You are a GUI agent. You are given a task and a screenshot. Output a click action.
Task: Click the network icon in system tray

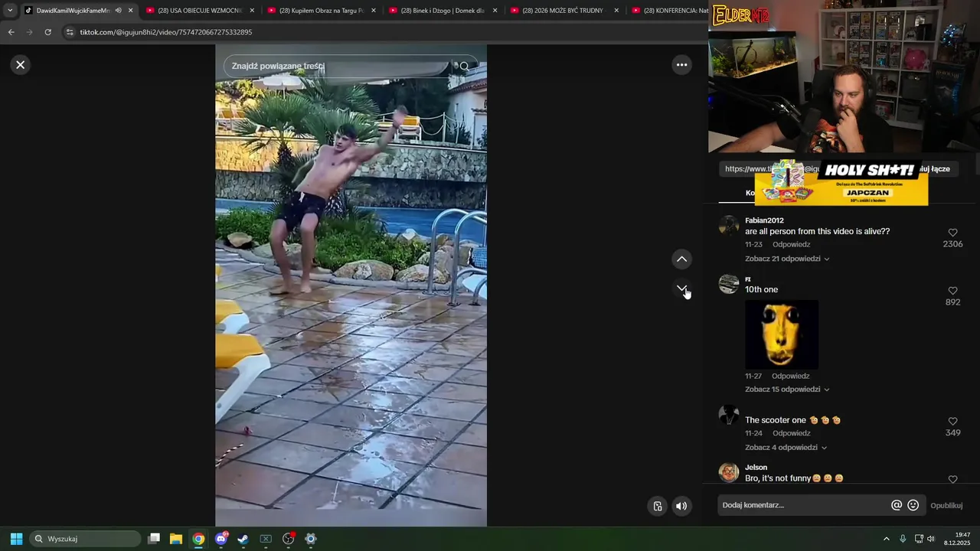tap(919, 539)
